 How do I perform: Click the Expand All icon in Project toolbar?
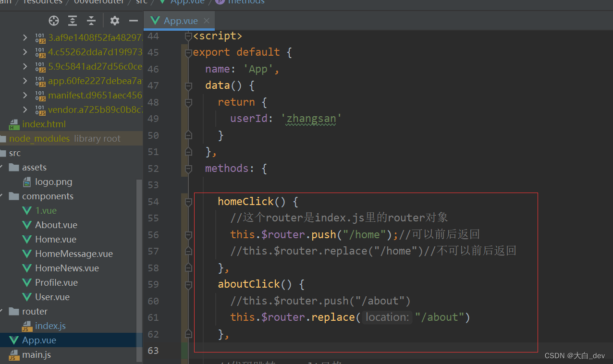point(72,21)
